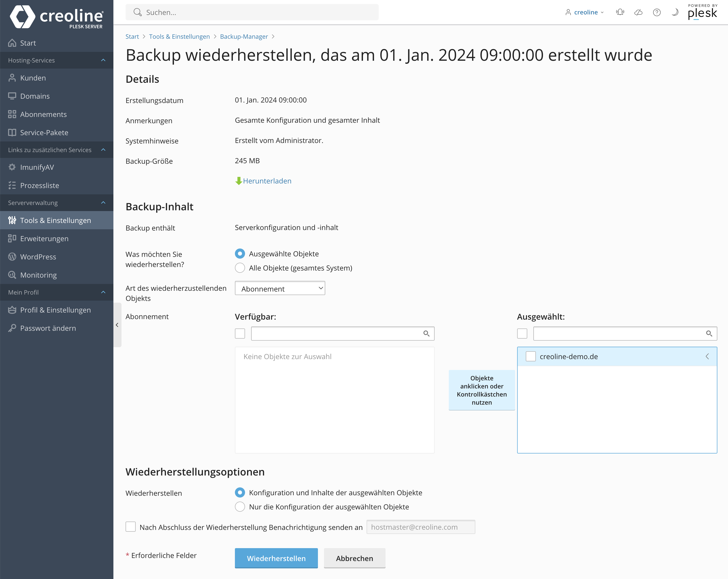
Task: Check the creoline-demo.de checkbox
Action: 531,357
